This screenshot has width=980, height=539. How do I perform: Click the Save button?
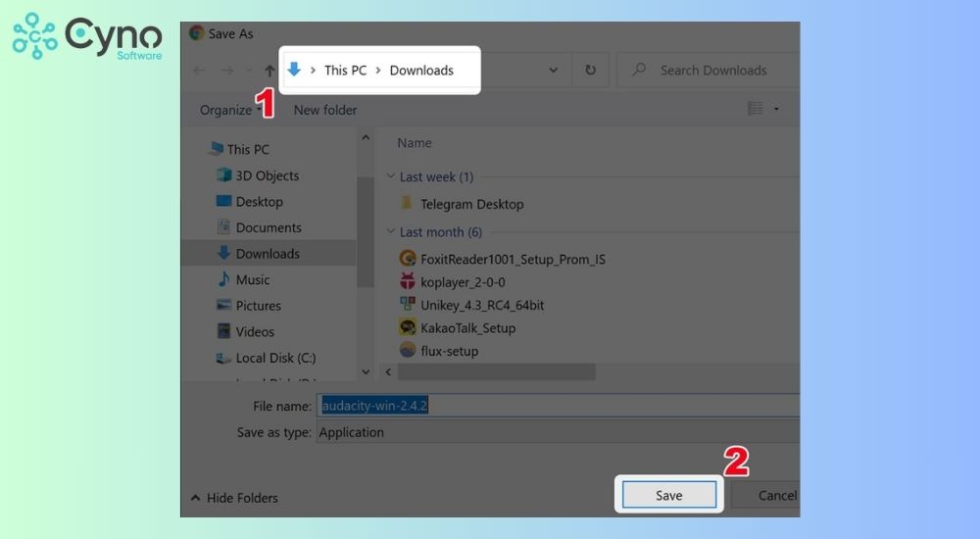tap(668, 495)
